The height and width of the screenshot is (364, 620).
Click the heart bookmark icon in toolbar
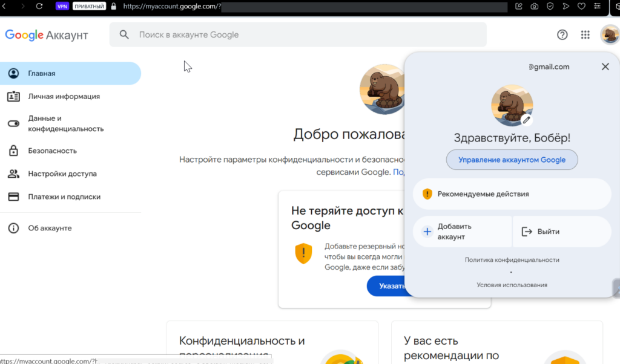click(x=581, y=6)
